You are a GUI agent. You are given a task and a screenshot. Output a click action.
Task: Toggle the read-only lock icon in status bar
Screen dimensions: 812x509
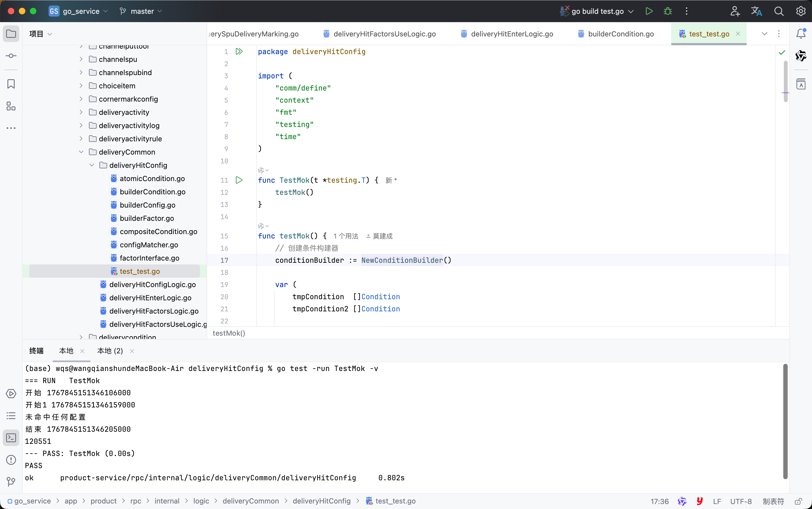point(798,501)
